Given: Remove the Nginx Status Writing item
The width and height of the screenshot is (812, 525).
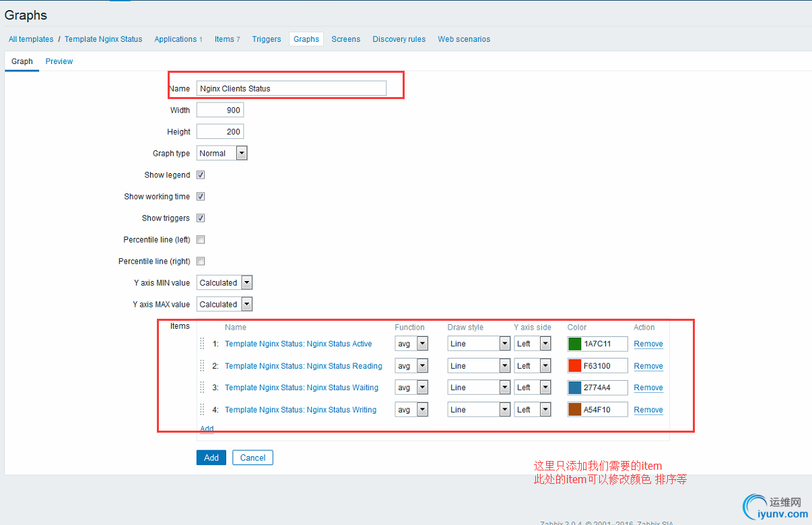Looking at the screenshot, I should click(648, 410).
